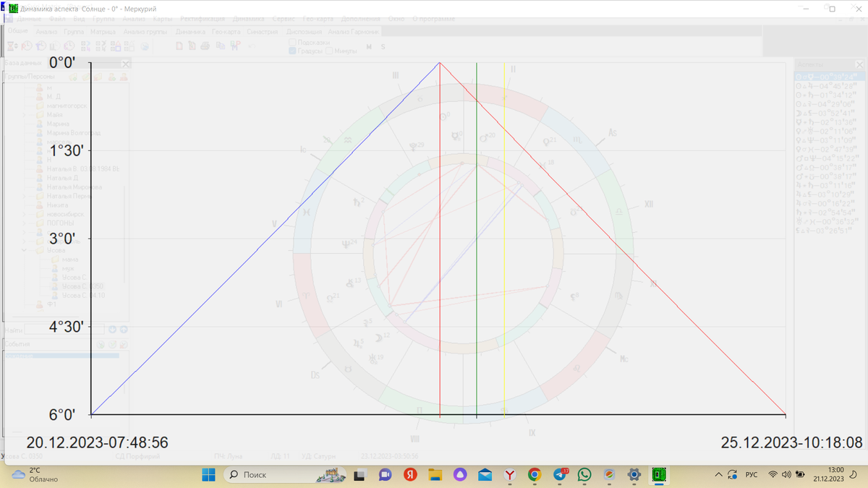Switch to the Матрица tab

pos(103,32)
